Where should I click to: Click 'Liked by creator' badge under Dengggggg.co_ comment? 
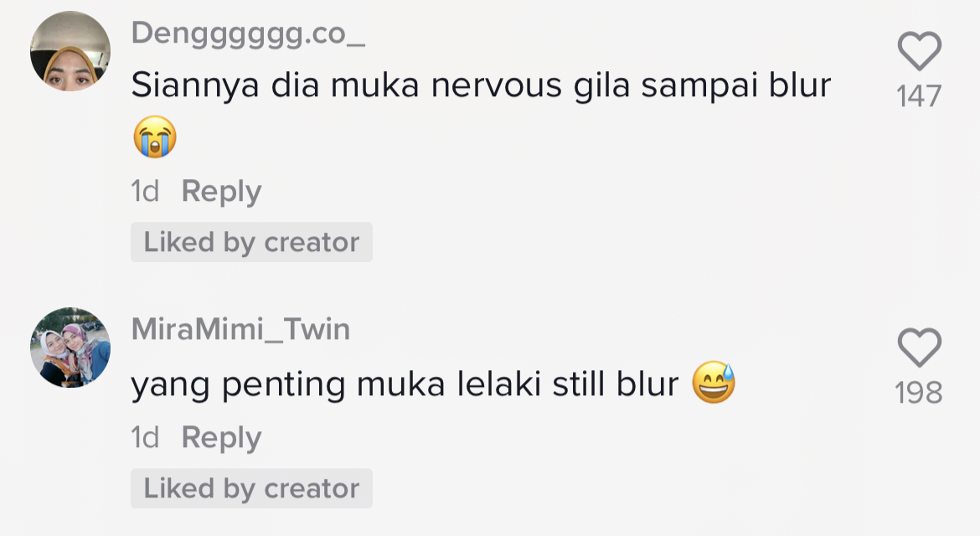251,242
